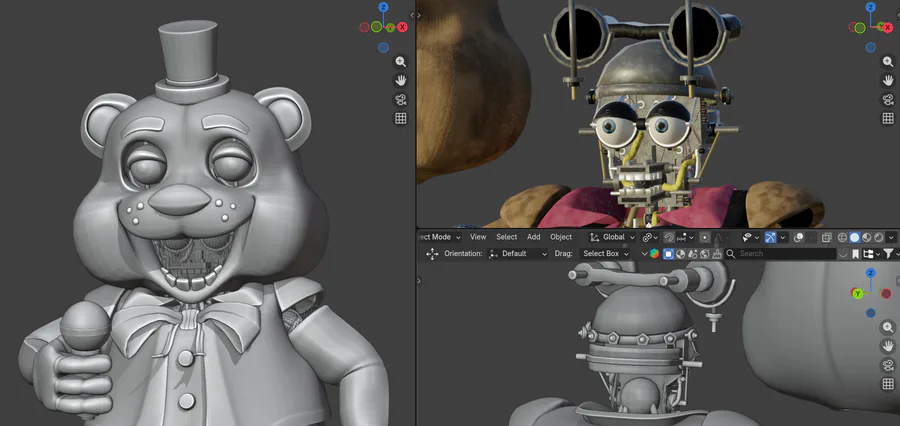This screenshot has height=426, width=900.
Task: Open the display mode dropdown beside bookmark
Action: click(x=871, y=254)
